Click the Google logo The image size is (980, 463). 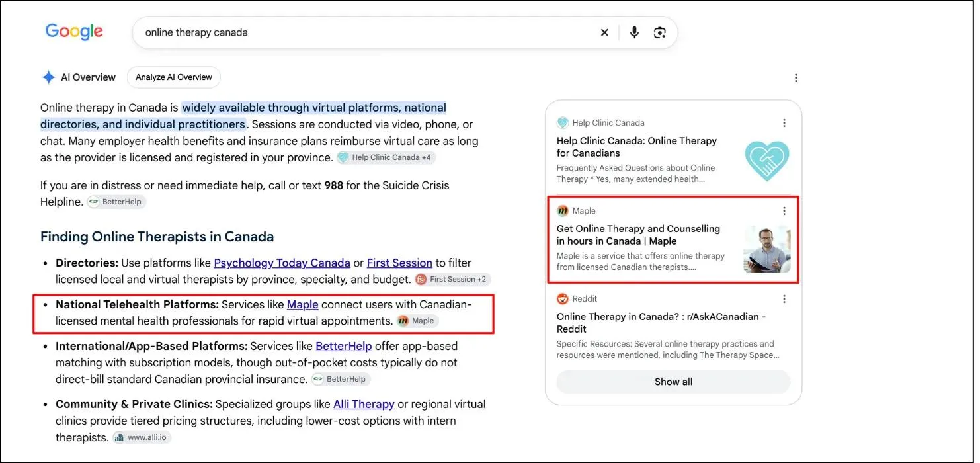[x=74, y=32]
